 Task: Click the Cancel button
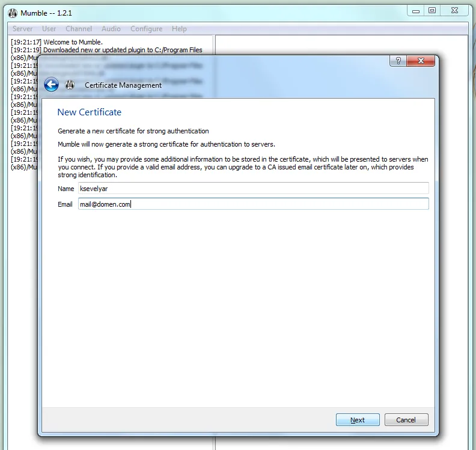pyautogui.click(x=406, y=420)
